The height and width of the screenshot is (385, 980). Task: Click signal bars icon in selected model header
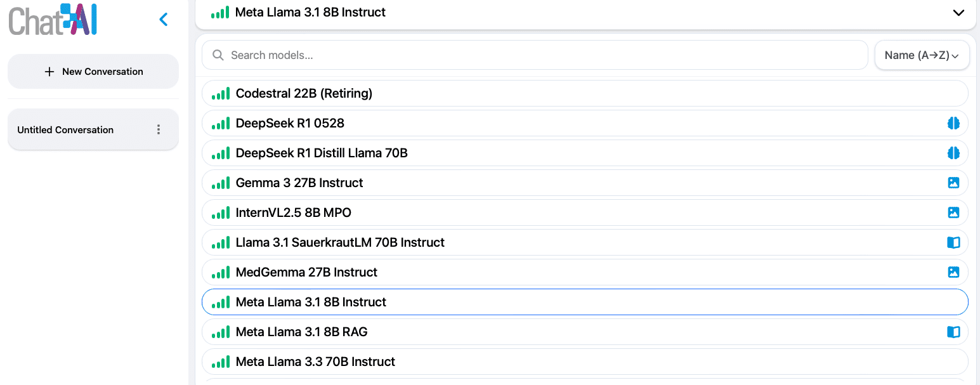pyautogui.click(x=219, y=12)
